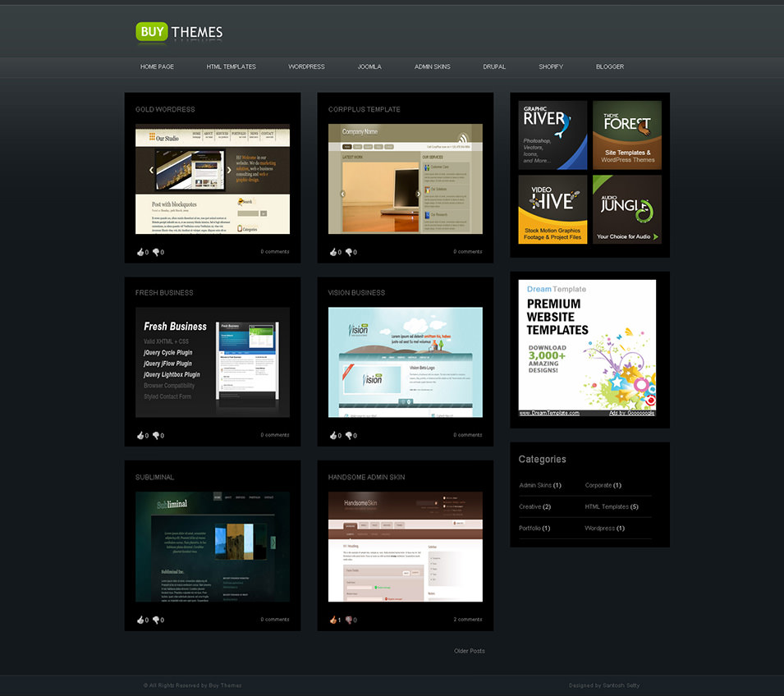Dislike the Subliminal post
The image size is (784, 696).
click(x=158, y=620)
